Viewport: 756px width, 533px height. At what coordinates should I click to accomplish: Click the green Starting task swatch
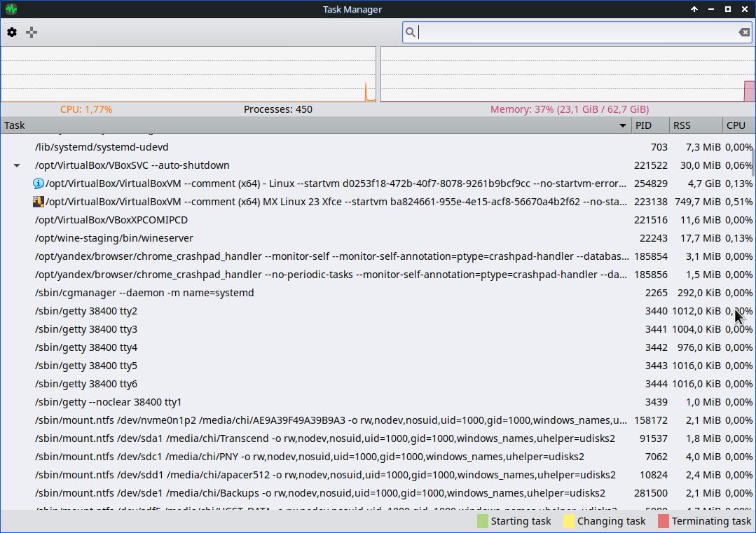click(x=482, y=521)
